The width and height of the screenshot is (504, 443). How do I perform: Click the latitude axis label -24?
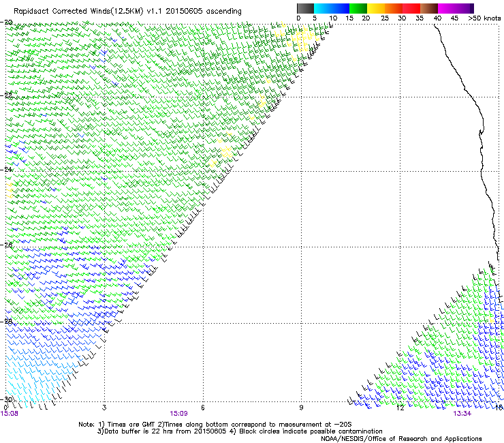[x=6, y=170]
